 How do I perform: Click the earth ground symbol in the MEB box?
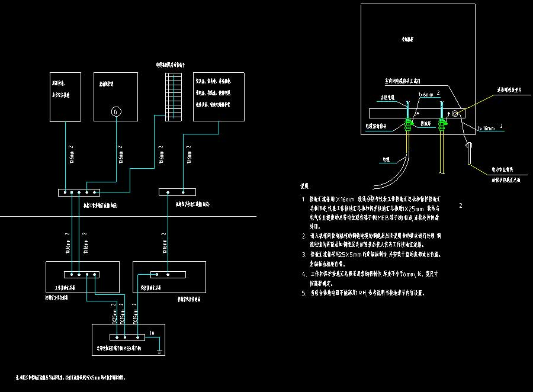(159, 352)
